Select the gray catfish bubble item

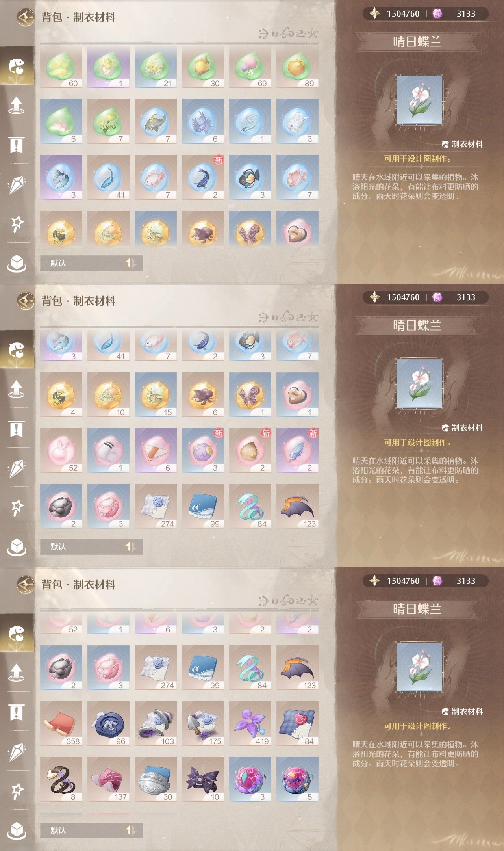point(156,121)
